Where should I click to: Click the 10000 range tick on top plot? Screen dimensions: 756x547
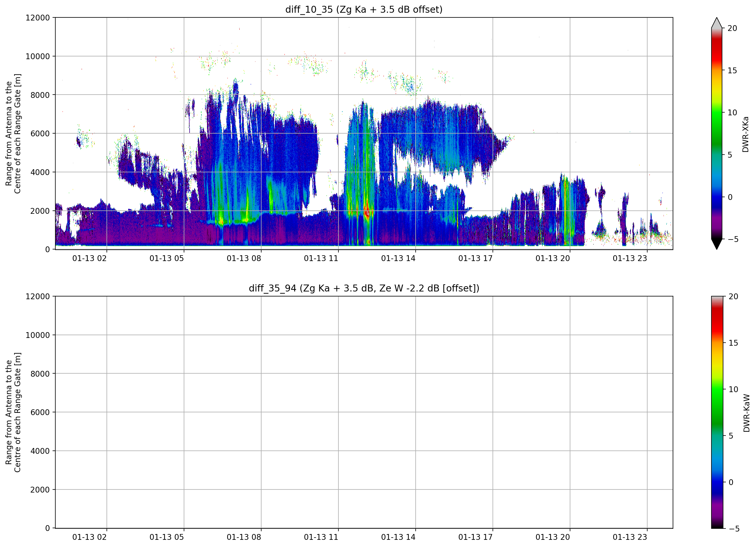coord(38,56)
